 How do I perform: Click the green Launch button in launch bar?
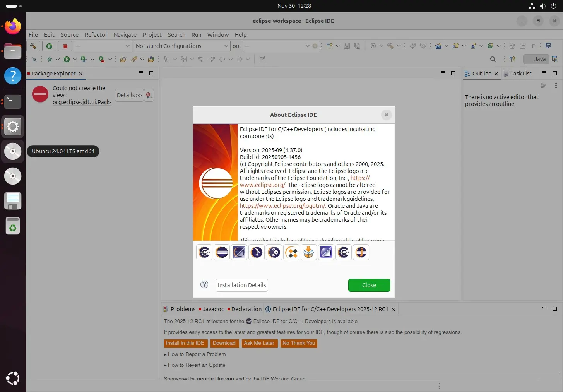(49, 46)
